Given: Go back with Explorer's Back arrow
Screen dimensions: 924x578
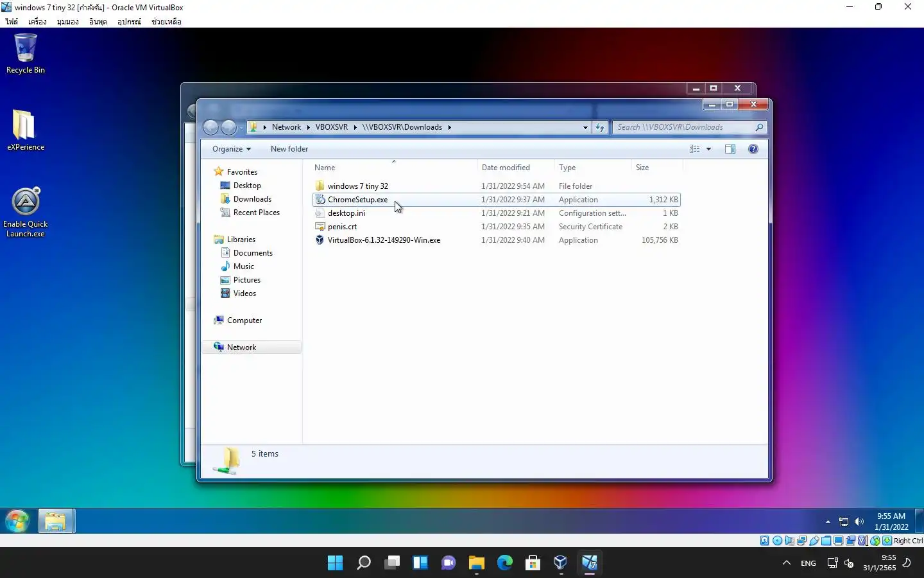Looking at the screenshot, I should [211, 127].
